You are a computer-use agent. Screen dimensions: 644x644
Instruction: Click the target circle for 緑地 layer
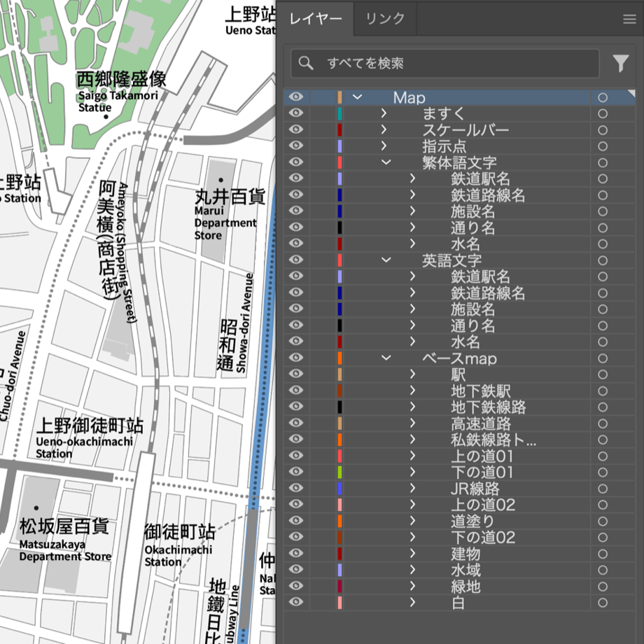click(603, 586)
